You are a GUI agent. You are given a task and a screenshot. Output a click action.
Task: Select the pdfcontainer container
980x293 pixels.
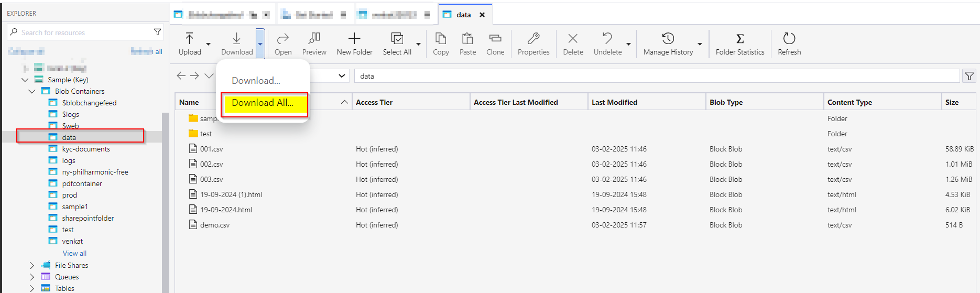click(x=82, y=183)
